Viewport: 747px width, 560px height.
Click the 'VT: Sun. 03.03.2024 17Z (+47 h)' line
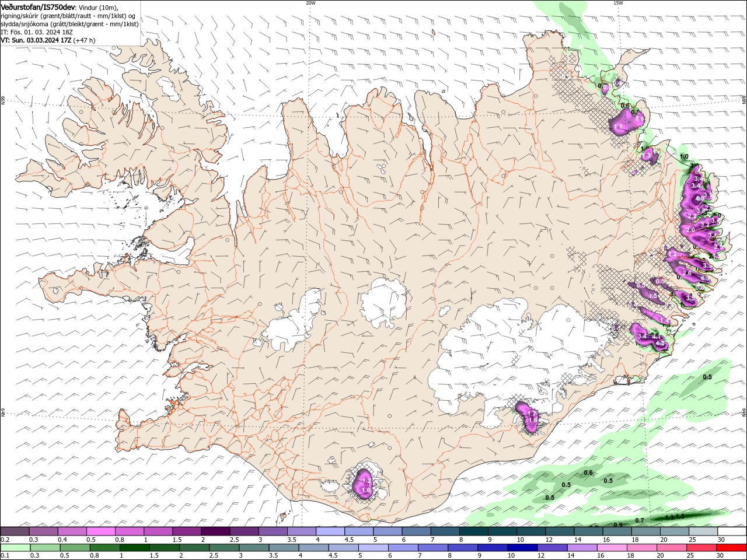point(48,40)
